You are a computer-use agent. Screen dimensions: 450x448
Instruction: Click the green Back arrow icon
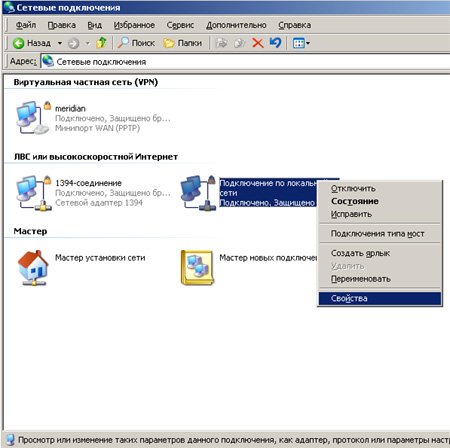click(18, 43)
